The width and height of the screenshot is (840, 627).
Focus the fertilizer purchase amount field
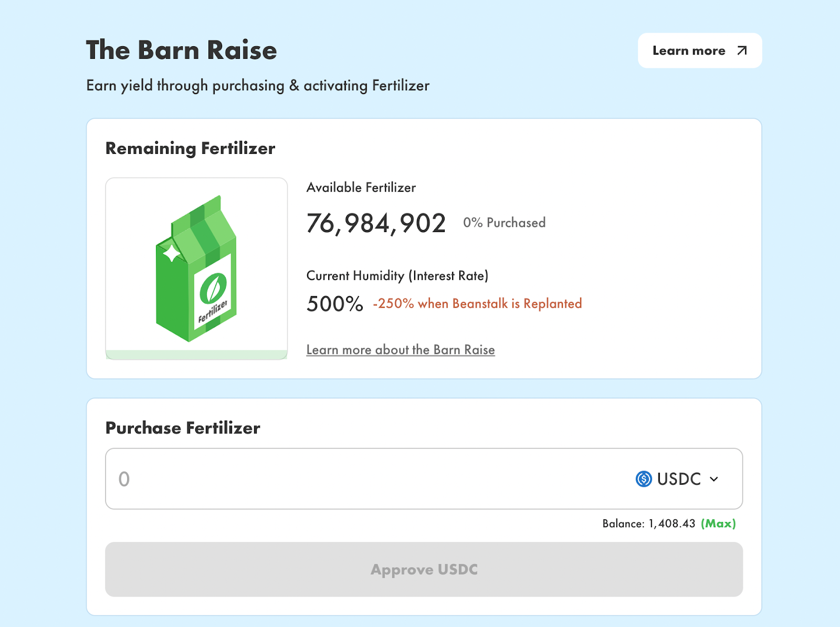[x=367, y=479]
